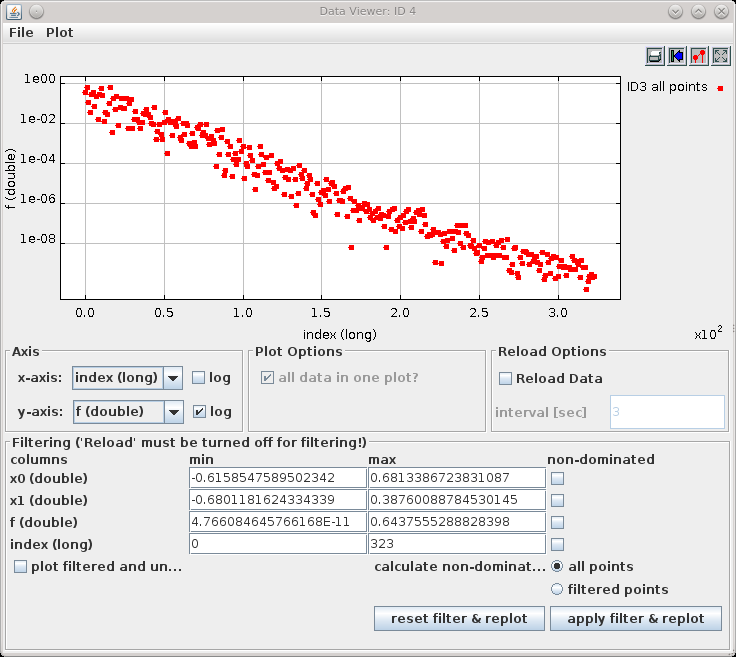Viewport: 736px width, 657px height.
Task: Click the print plot icon
Action: click(x=655, y=56)
